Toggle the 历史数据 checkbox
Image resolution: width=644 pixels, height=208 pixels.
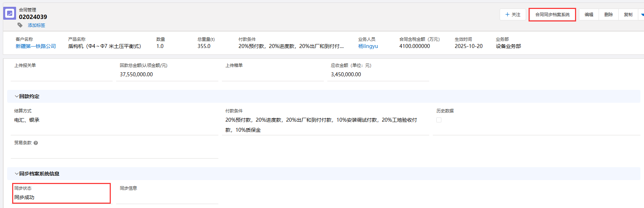439,120
